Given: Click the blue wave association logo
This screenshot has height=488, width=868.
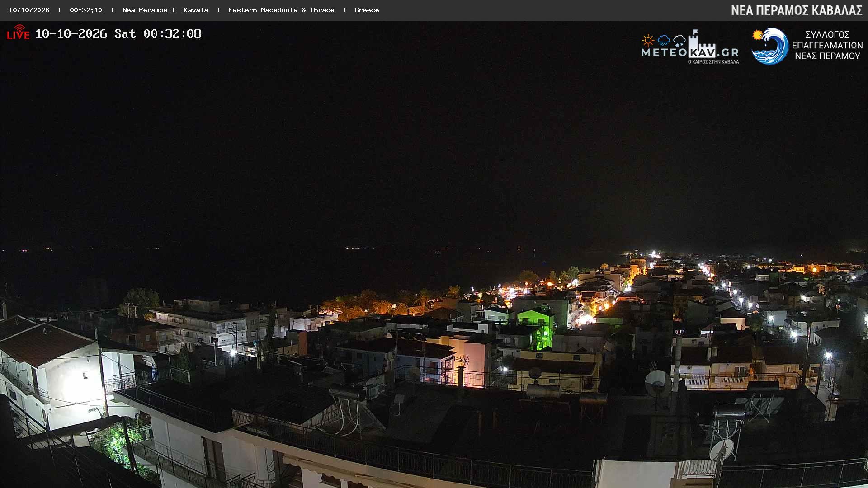Looking at the screenshot, I should click(769, 46).
